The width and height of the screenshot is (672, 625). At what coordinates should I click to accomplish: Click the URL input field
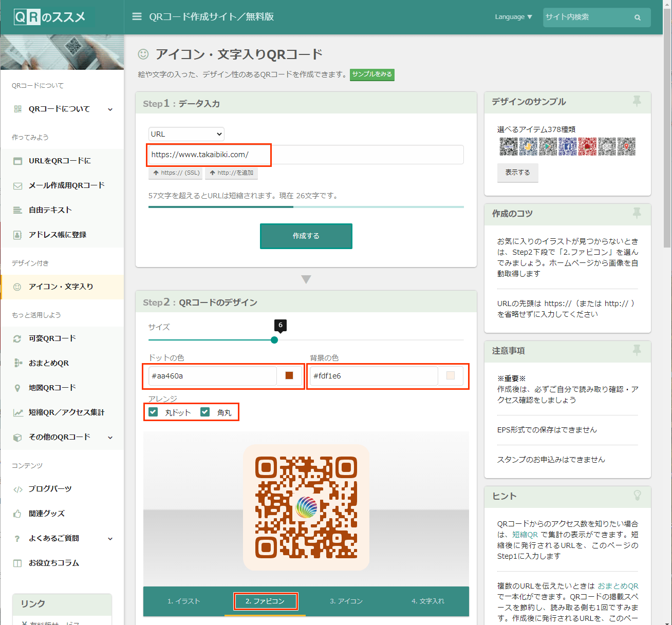(x=306, y=155)
